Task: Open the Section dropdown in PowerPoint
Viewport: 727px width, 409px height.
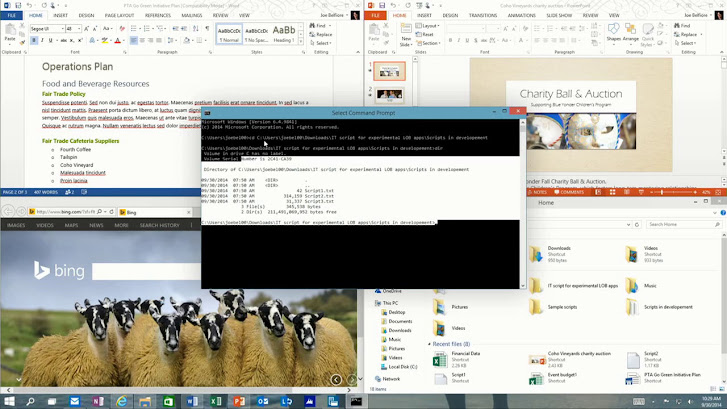Action: point(427,43)
